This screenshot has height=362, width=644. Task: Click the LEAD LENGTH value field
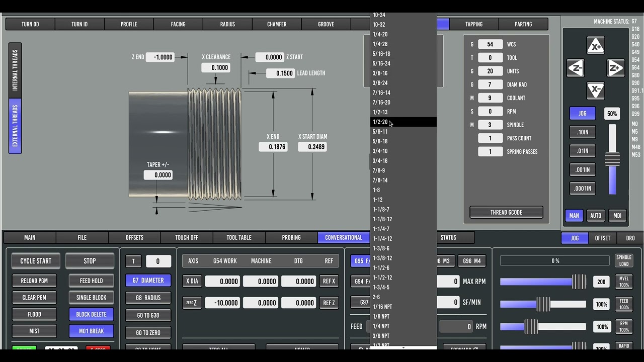280,73
